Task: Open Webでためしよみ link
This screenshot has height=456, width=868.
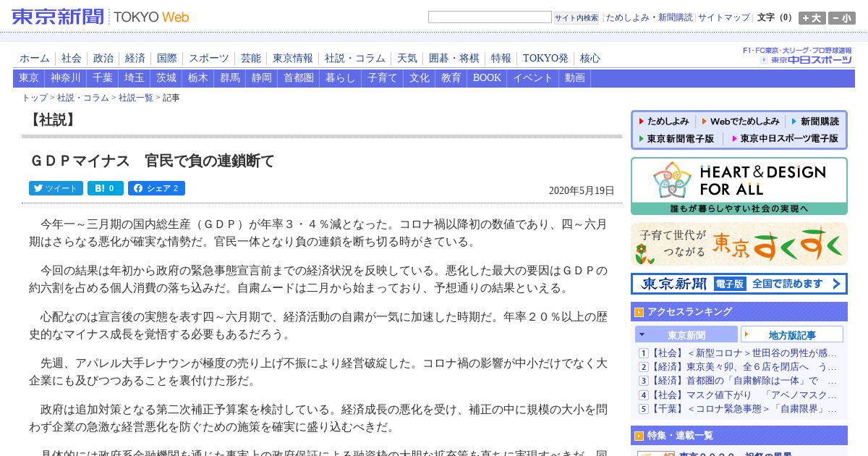Action: (740, 122)
